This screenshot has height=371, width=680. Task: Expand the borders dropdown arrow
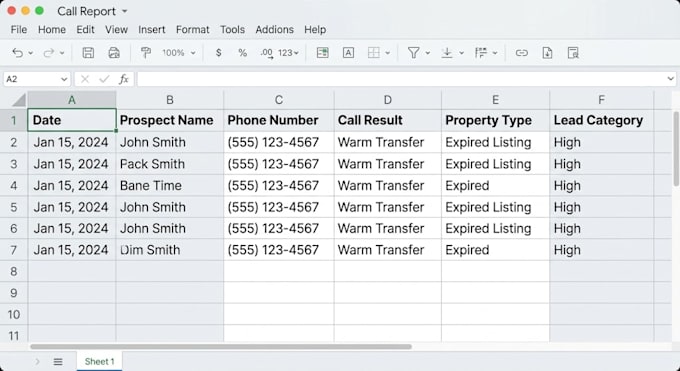[388, 53]
